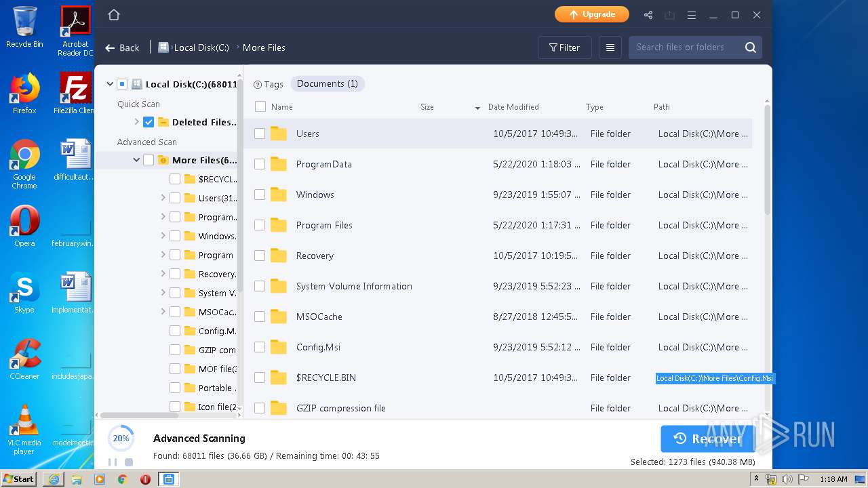Viewport: 868px width, 488px height.
Task: Uncheck the Deleted Files tree checkbox
Action: 149,122
